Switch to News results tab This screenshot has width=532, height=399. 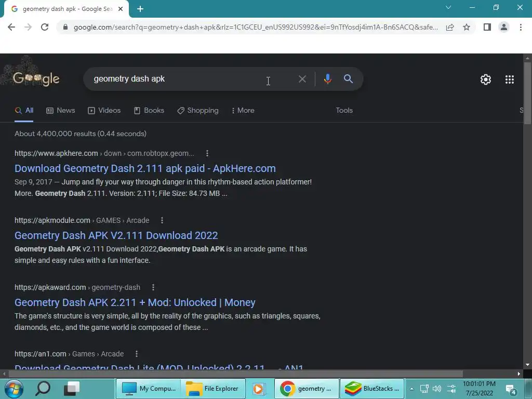[x=61, y=110]
